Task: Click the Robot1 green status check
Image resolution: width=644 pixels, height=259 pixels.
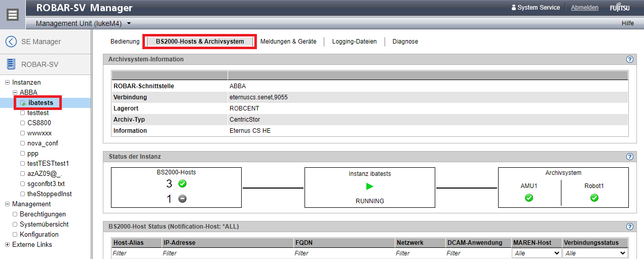Action: point(594,198)
